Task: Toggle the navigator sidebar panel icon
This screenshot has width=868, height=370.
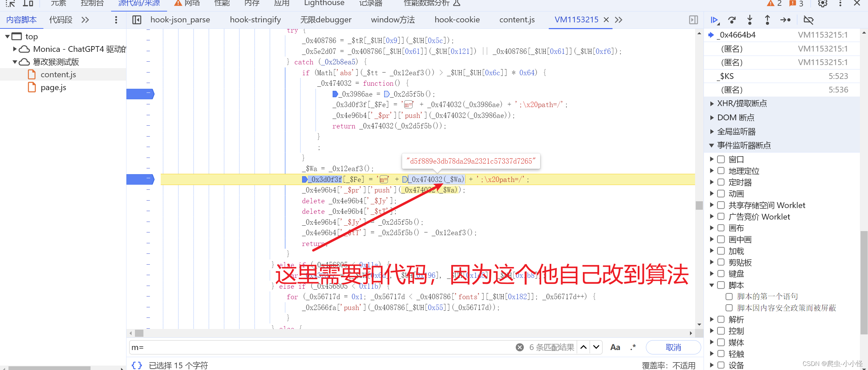Action: 137,20
